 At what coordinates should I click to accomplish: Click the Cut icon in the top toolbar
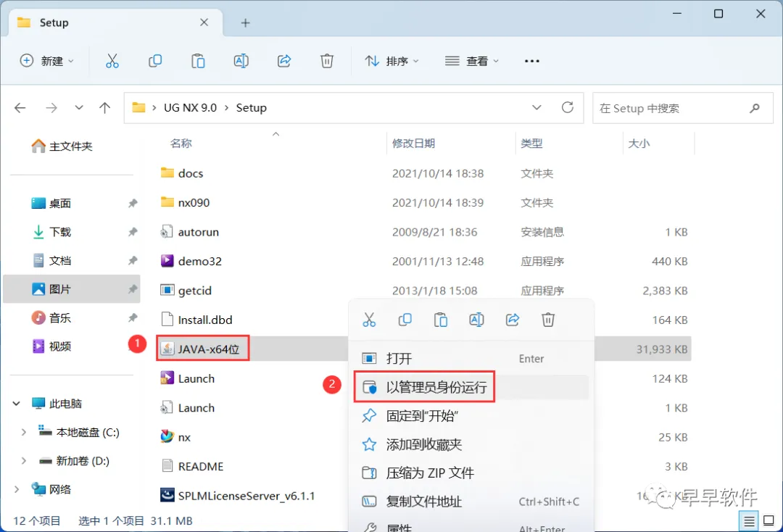pyautogui.click(x=112, y=61)
